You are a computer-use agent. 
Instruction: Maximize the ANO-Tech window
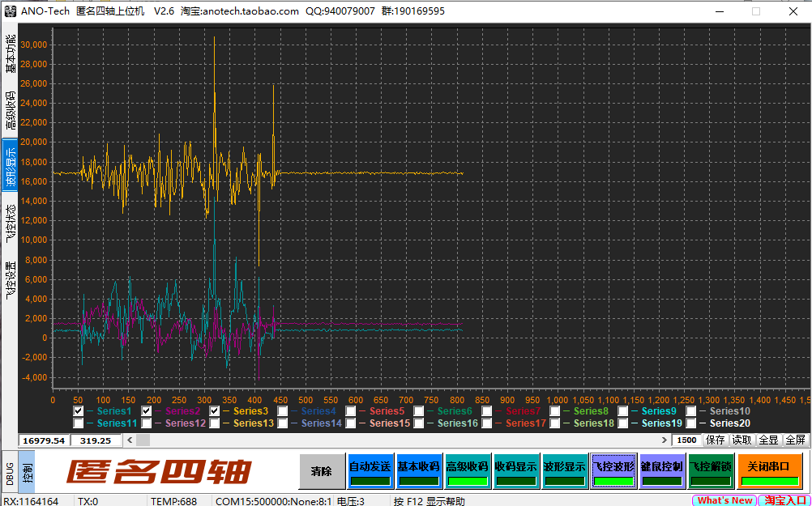click(756, 11)
